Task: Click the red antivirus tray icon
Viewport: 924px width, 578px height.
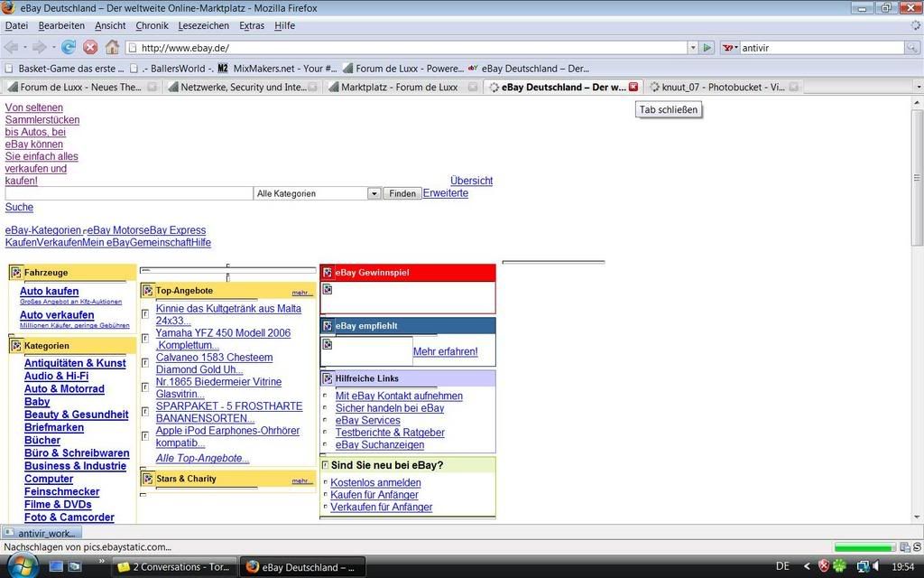Action: (824, 567)
